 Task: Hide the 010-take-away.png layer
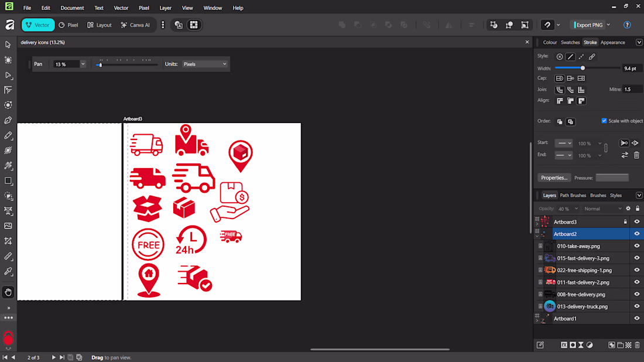click(x=636, y=246)
